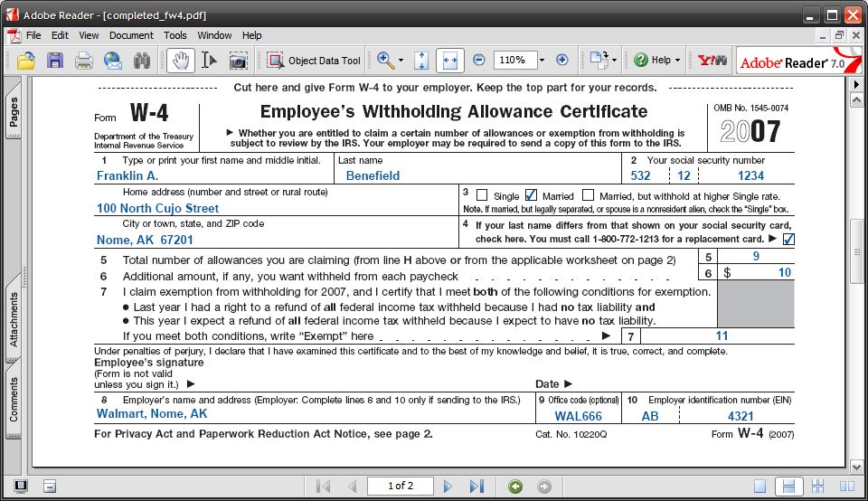868x501 pixels.
Task: Click the line 5 allowances field
Action: tap(756, 256)
